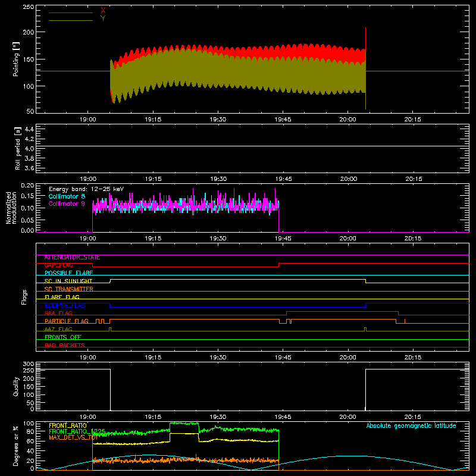Click the red X legend label
The height and width of the screenshot is (476, 476).
click(x=103, y=10)
